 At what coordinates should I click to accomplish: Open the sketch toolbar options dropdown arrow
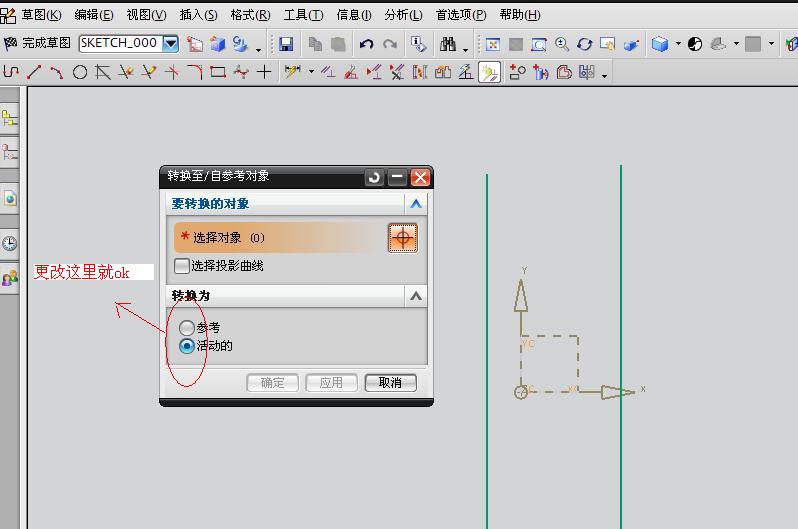click(605, 76)
